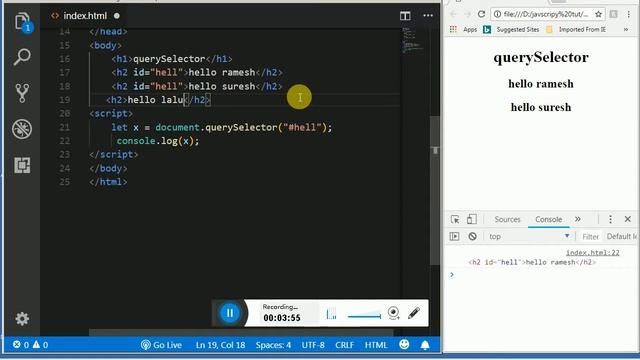
Task: Click the pencil annotate icon in recorder
Action: pyautogui.click(x=414, y=313)
